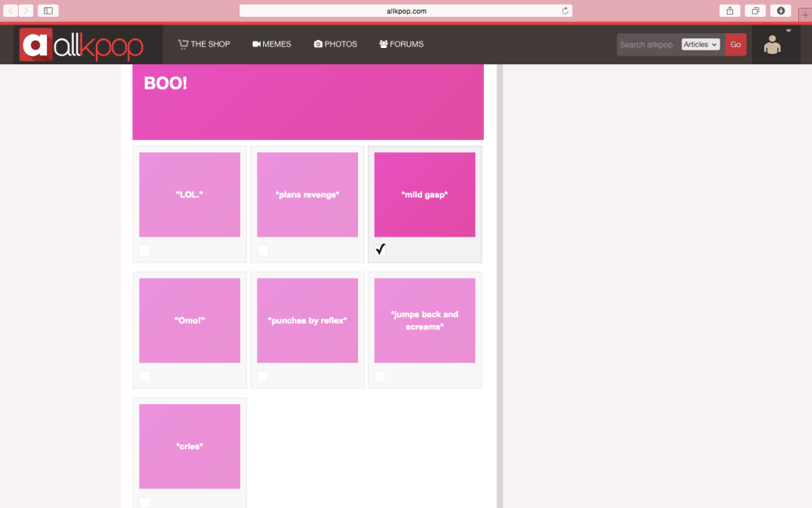Viewport: 812px width, 508px height.
Task: Check the '*LOL.*' reaction checkbox
Action: (145, 250)
